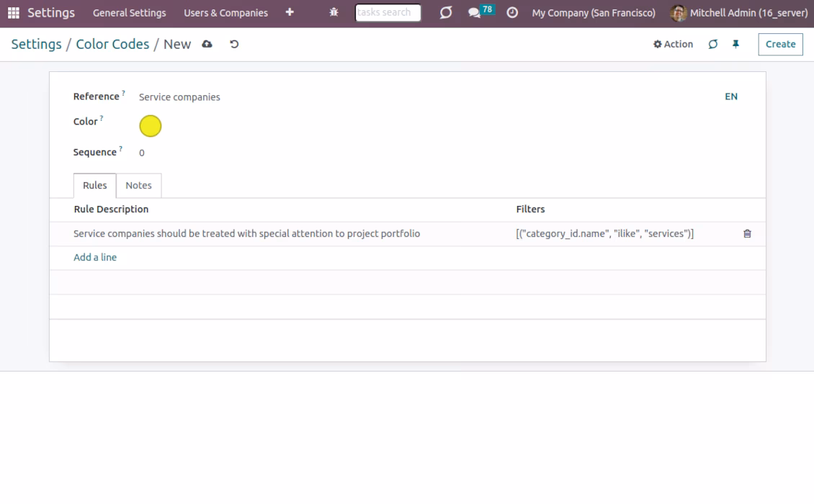Click the Create button
This screenshot has height=504, width=814.
(x=780, y=44)
